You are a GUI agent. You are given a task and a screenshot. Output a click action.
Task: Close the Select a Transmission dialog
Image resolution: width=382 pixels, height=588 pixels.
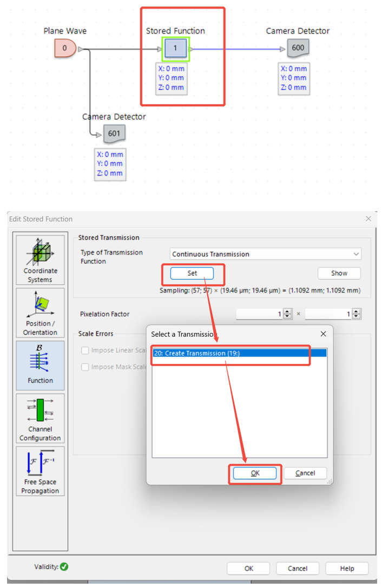click(323, 334)
